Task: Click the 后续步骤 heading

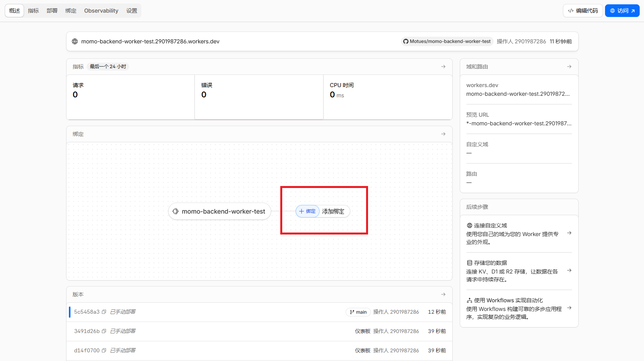Action: 477,207
